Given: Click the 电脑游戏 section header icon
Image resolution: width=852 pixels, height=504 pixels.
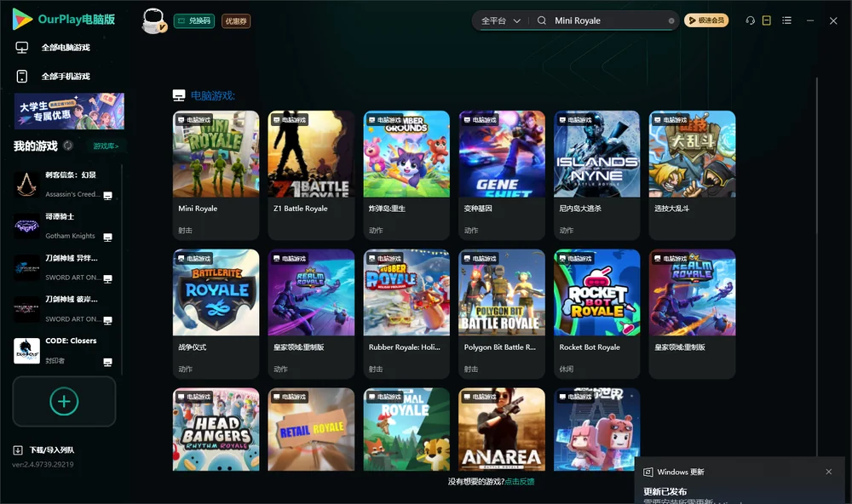Looking at the screenshot, I should click(x=179, y=95).
